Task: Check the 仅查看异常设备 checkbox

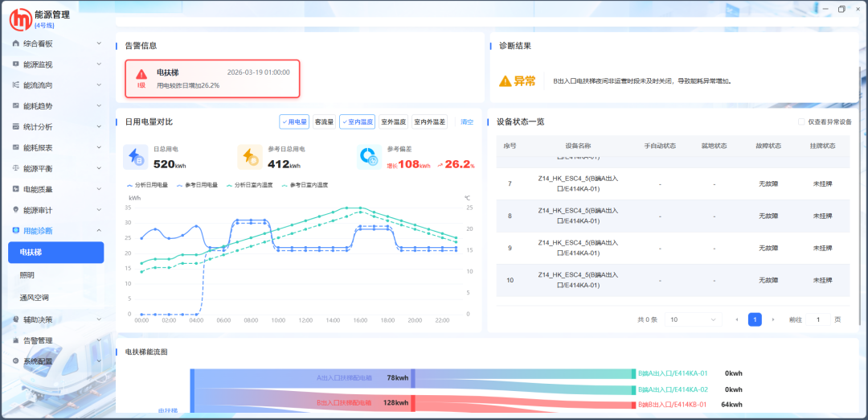Action: point(801,122)
